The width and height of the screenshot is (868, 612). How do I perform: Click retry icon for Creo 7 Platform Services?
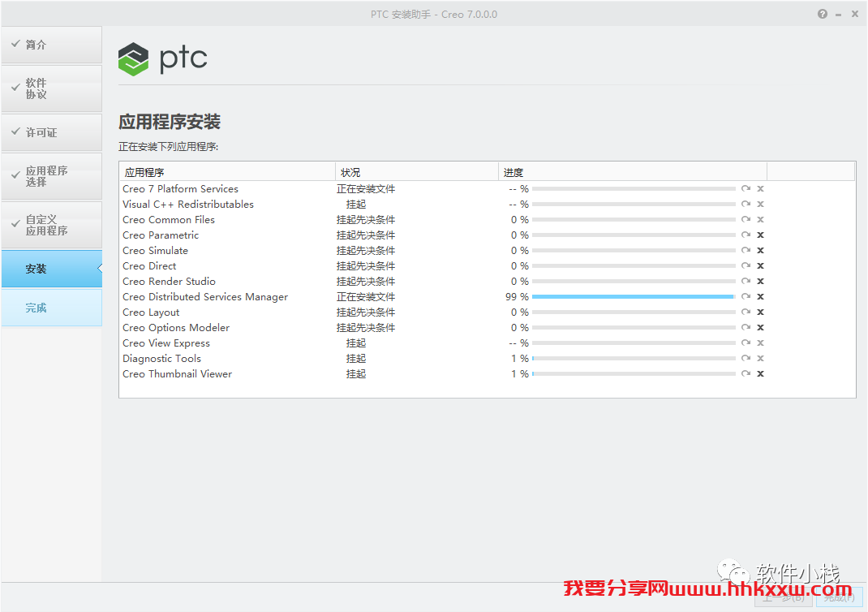click(746, 189)
